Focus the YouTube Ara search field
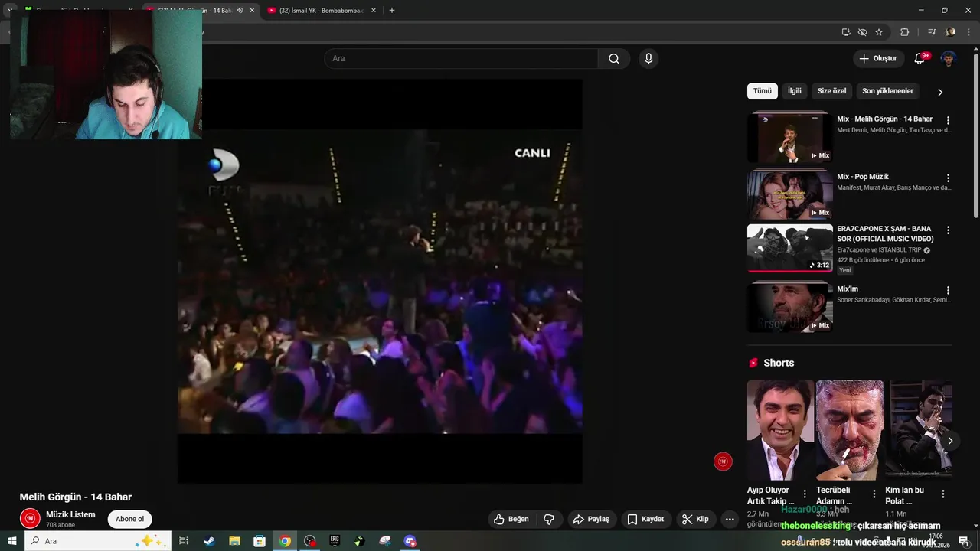The image size is (980, 551). 461,59
